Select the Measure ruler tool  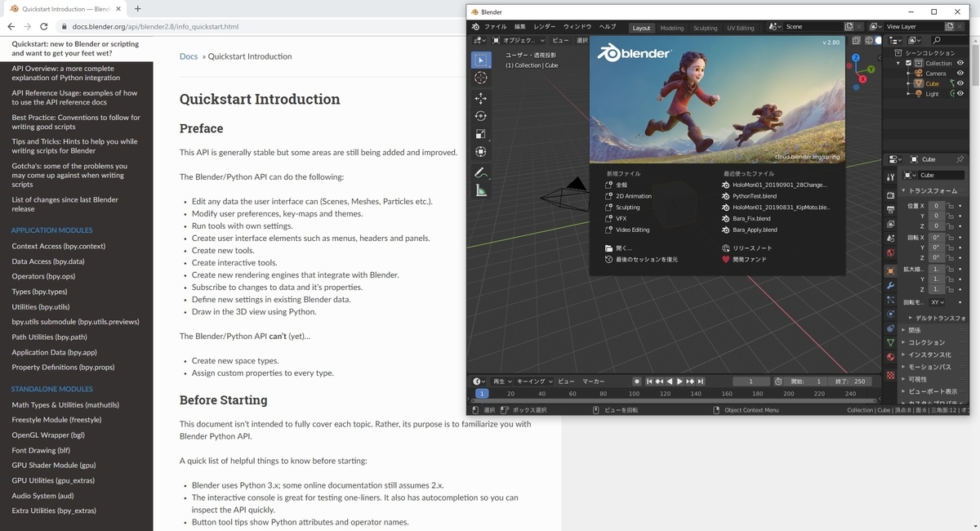[x=481, y=190]
